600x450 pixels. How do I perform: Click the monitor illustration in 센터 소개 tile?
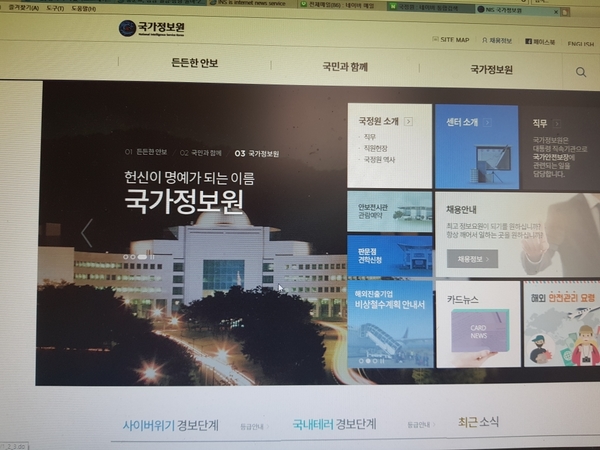point(492,163)
